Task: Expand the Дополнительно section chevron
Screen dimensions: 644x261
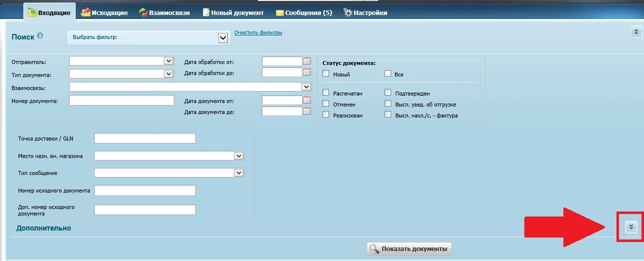Action: (x=631, y=227)
